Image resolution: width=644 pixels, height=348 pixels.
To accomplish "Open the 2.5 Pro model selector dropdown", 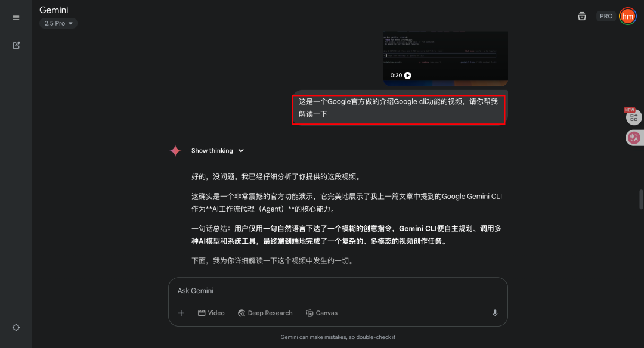I will [x=58, y=23].
